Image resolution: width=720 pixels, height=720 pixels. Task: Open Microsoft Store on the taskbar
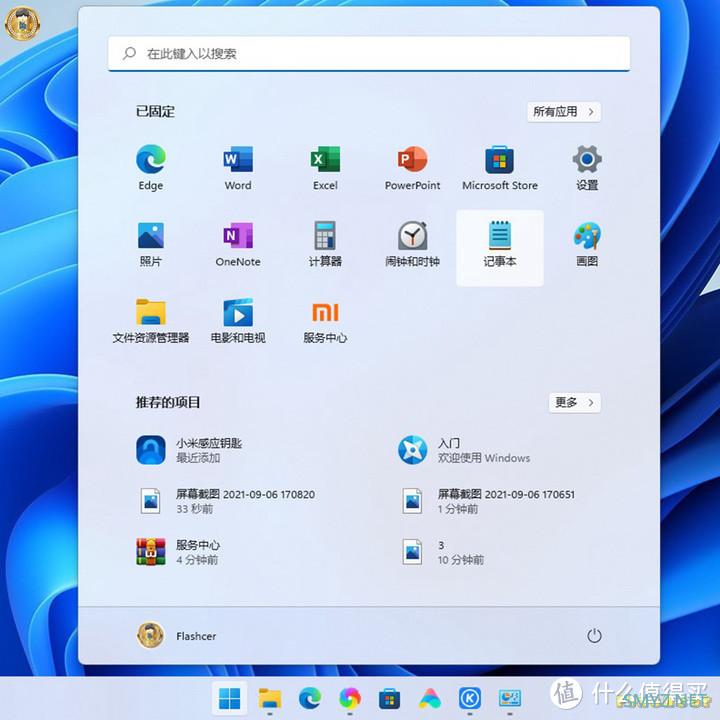click(x=389, y=699)
